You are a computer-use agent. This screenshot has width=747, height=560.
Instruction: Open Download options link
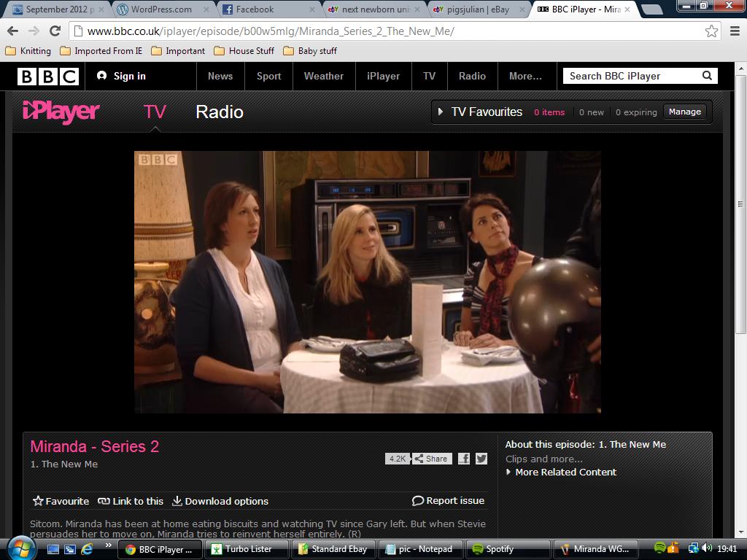(220, 501)
